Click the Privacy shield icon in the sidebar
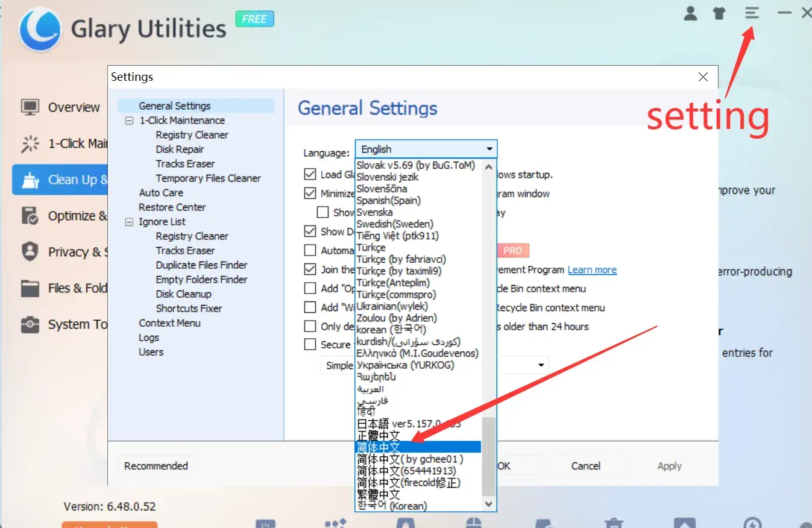Viewport: 812px width, 528px height. point(30,251)
